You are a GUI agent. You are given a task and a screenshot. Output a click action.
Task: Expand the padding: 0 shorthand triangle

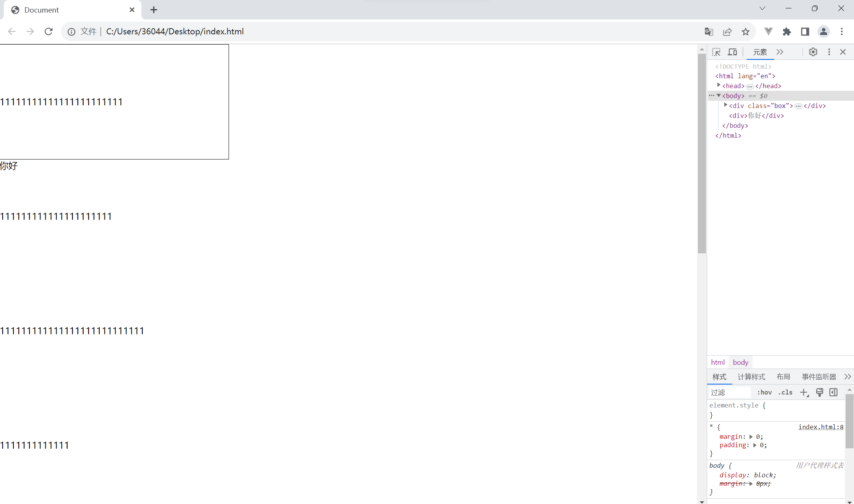(755, 445)
